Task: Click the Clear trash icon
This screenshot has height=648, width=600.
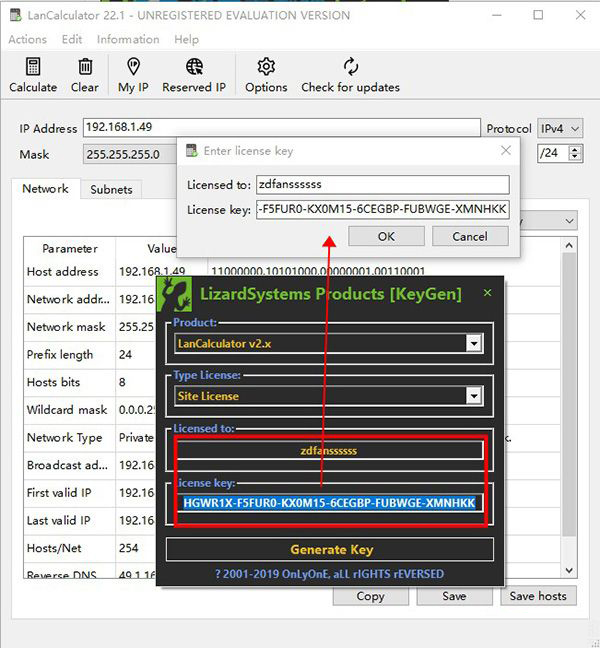Action: pyautogui.click(x=85, y=67)
